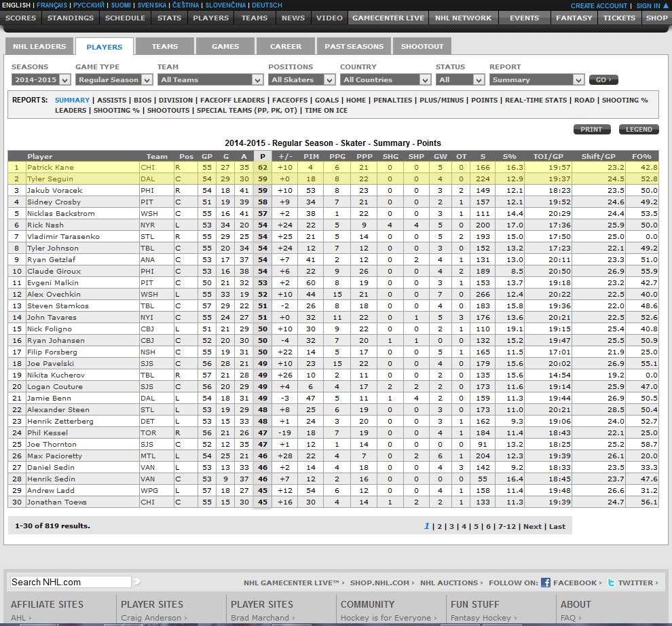Screen dimensions: 672x626
Task: Open the PLUS/MINUS report link
Action: pos(441,100)
